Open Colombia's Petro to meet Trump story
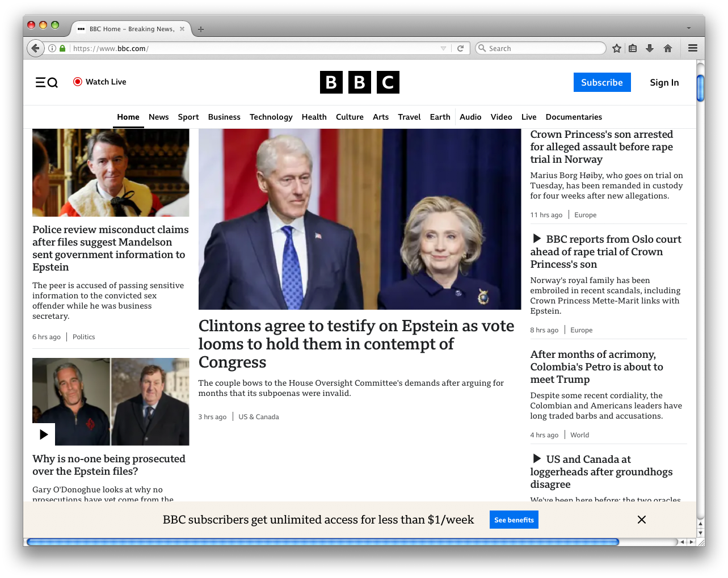The image size is (728, 578). [597, 366]
